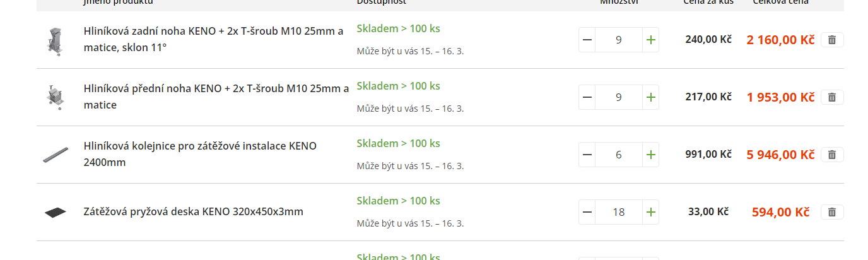The height and width of the screenshot is (260, 868).
Task: Delete the KENO kolejnice 2400mm row
Action: click(x=832, y=155)
